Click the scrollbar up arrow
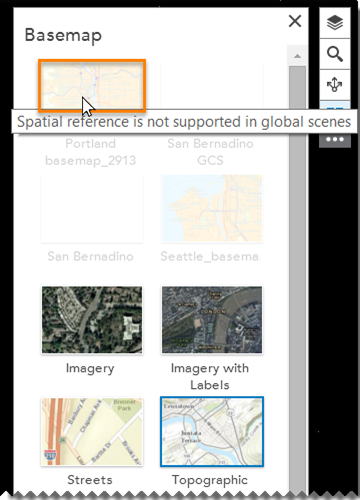The height and width of the screenshot is (500, 360). 297,56
